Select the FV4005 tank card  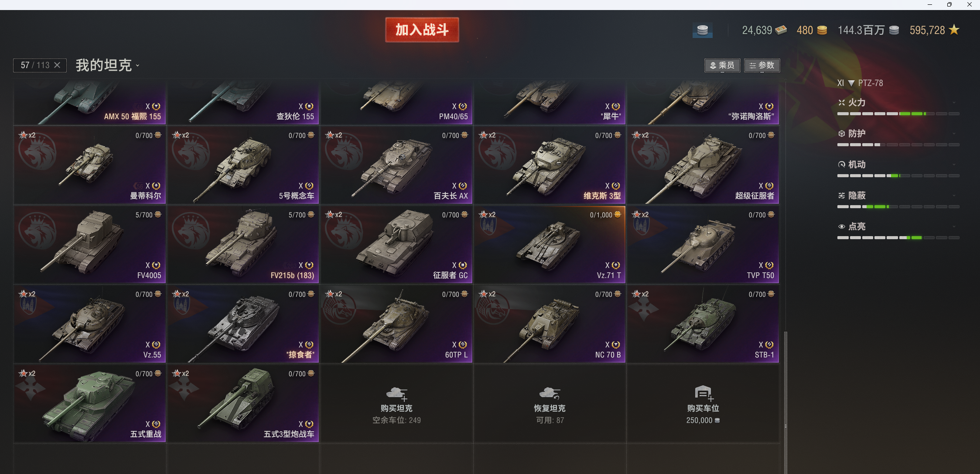90,245
